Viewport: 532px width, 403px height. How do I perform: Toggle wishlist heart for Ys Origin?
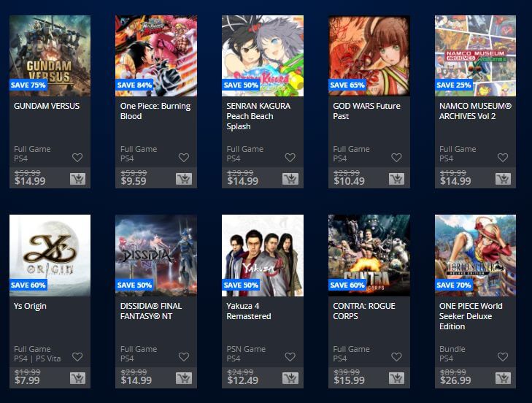coord(77,357)
